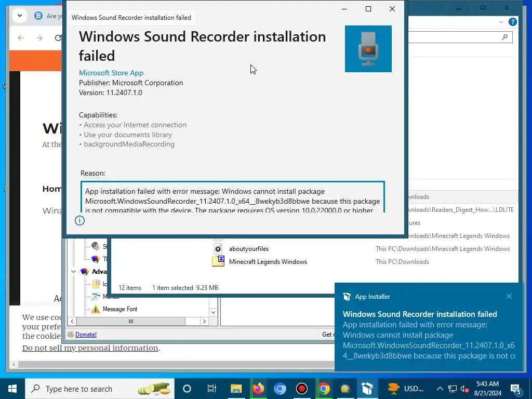Go back in the browser window

(21, 37)
